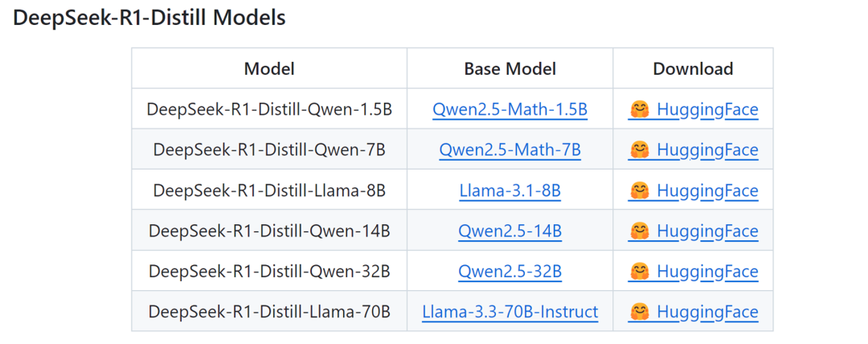
Task: Open HuggingFace download for Distill-Qwen-1.5B
Action: click(x=706, y=109)
